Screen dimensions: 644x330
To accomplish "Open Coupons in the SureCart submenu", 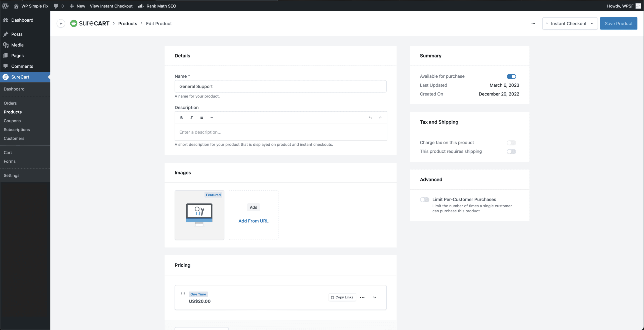I will (x=12, y=121).
